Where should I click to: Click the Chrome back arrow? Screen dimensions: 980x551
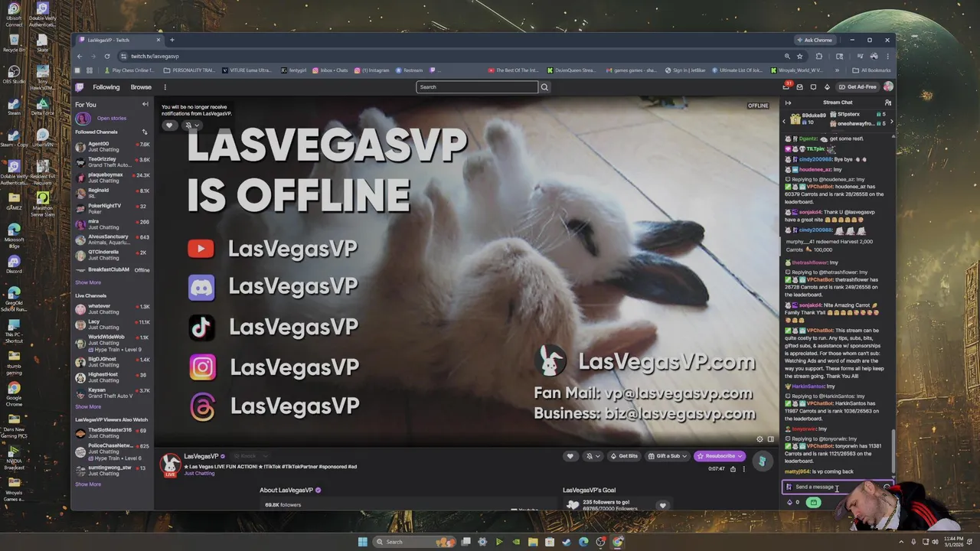pos(80,56)
